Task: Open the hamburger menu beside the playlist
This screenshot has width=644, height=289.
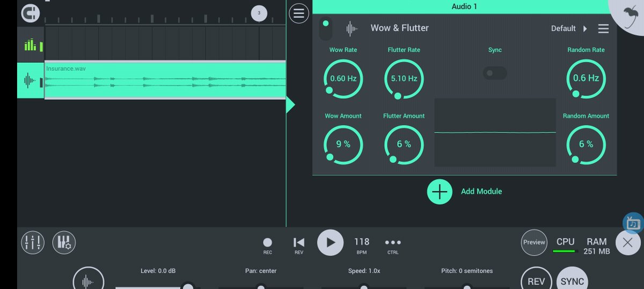Action: point(299,13)
